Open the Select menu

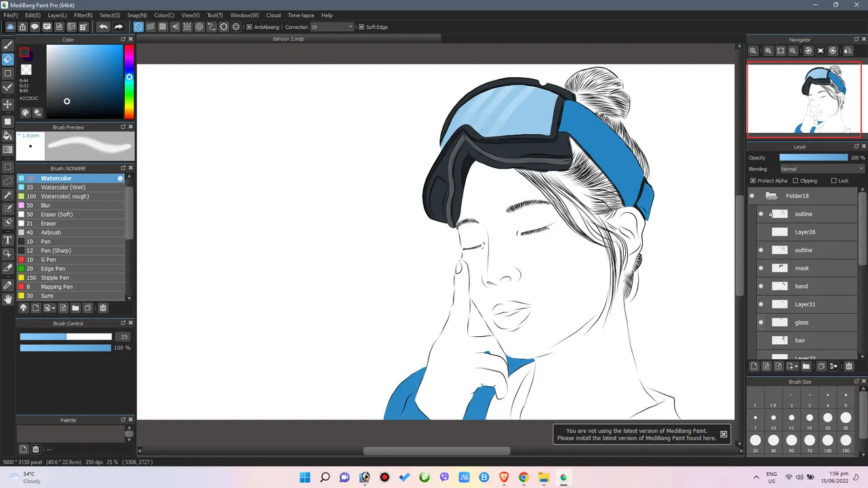coord(110,15)
